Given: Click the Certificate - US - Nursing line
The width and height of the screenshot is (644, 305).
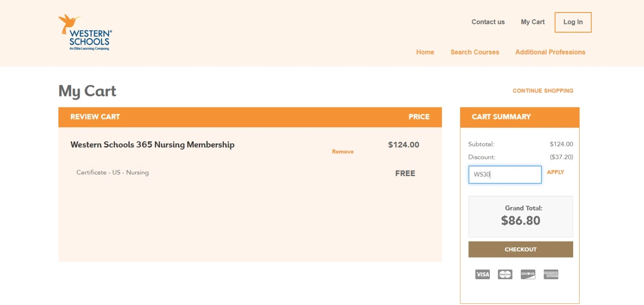Looking at the screenshot, I should [x=112, y=172].
